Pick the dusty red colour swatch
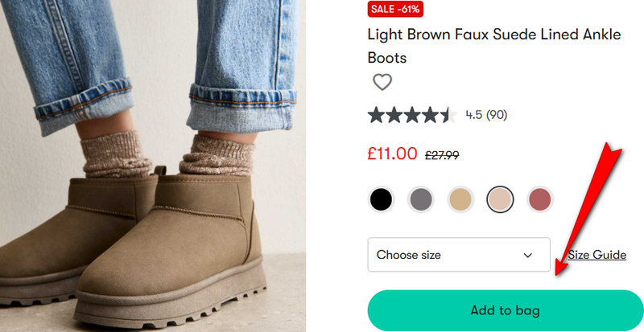Screen dimensions: 644x332 (539, 199)
